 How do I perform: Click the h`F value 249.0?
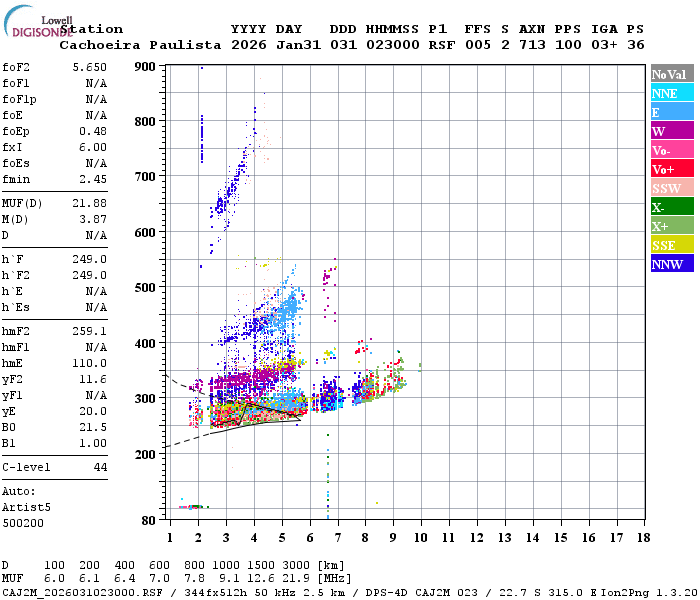(x=89, y=259)
